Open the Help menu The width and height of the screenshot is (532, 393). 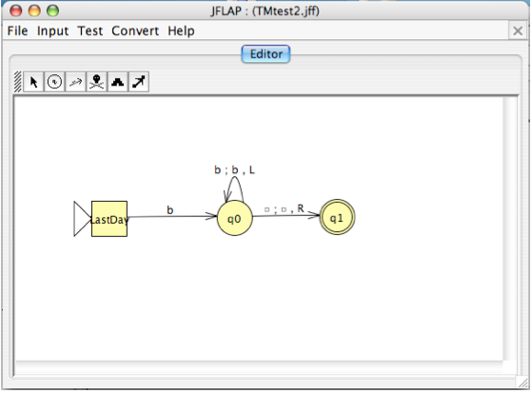point(181,30)
